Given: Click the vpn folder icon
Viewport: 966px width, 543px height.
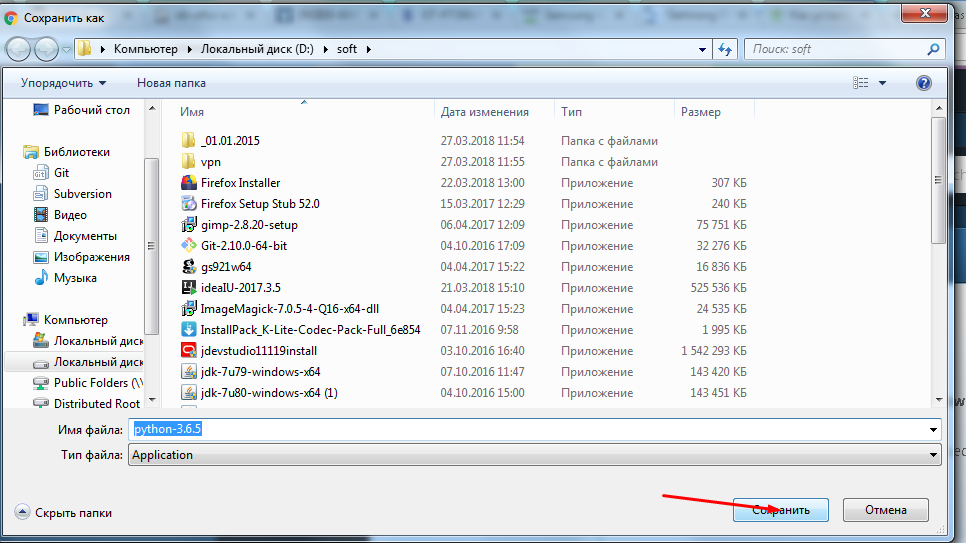Looking at the screenshot, I should [189, 161].
